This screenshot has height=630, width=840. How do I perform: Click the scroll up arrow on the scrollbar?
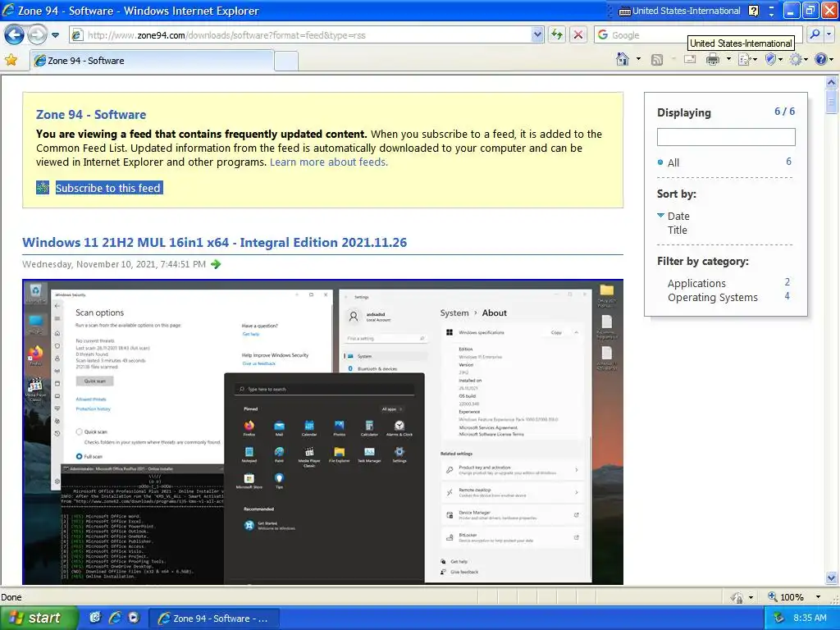pyautogui.click(x=831, y=82)
